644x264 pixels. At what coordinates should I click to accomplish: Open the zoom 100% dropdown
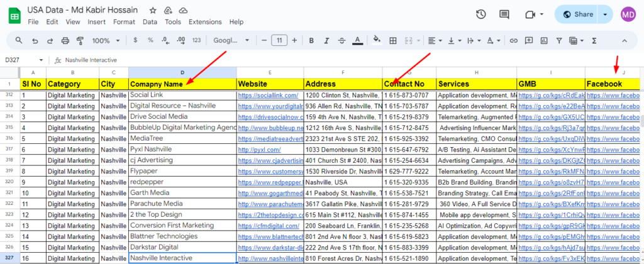[106, 40]
